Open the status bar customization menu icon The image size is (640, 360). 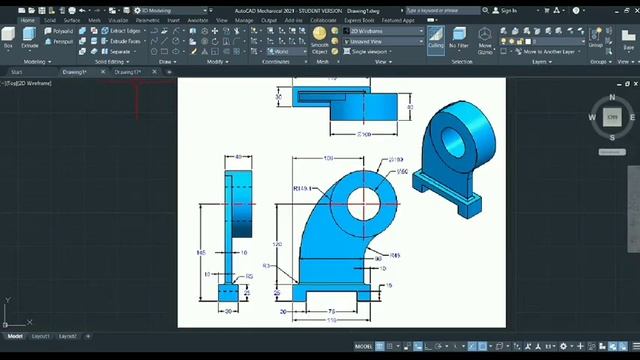636,347
